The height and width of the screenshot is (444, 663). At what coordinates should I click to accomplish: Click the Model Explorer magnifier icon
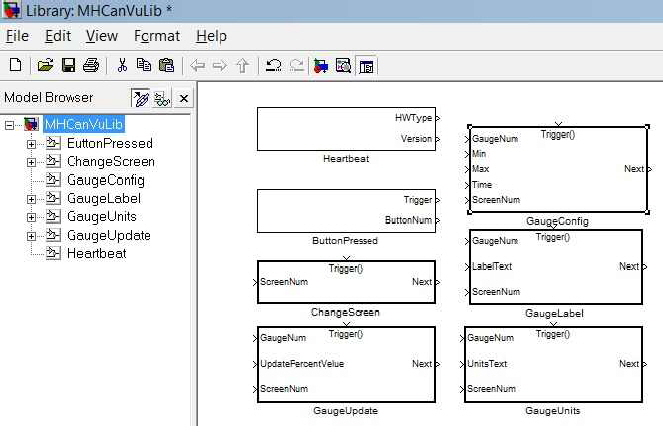(x=344, y=66)
